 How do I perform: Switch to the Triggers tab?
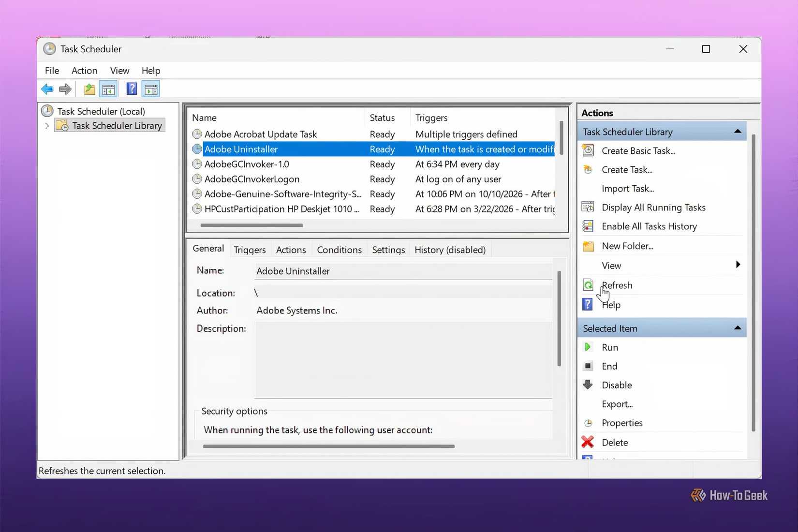click(250, 250)
